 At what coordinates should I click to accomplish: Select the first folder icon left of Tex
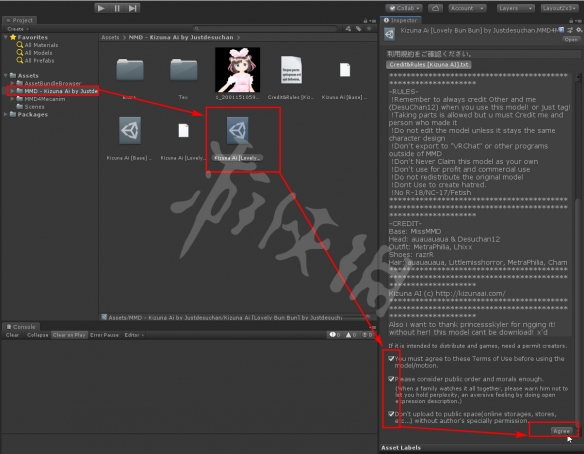[x=130, y=69]
